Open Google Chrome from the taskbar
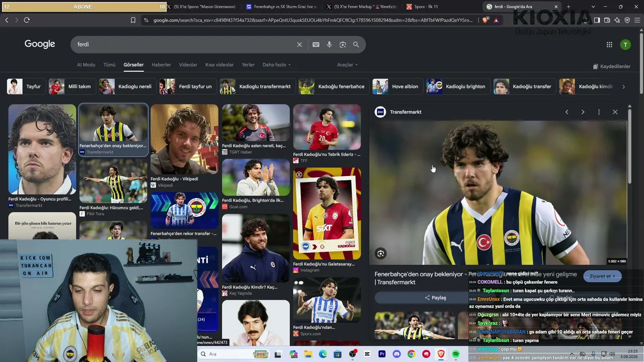This screenshot has width=644, height=362. pyautogui.click(x=412, y=354)
